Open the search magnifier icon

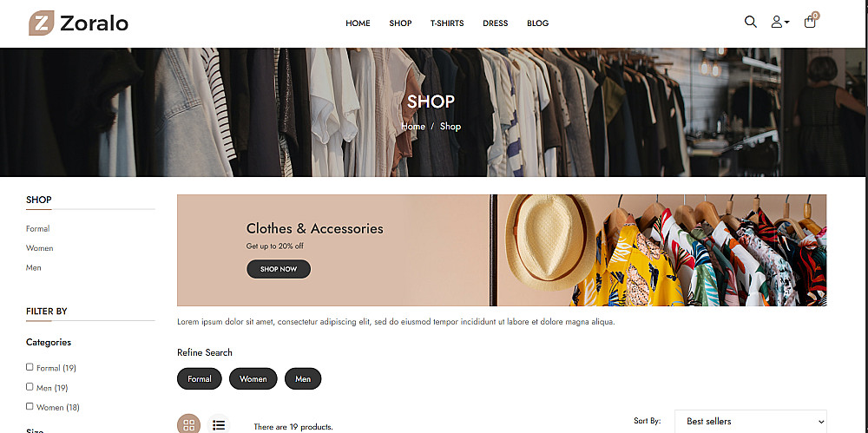pyautogui.click(x=750, y=23)
